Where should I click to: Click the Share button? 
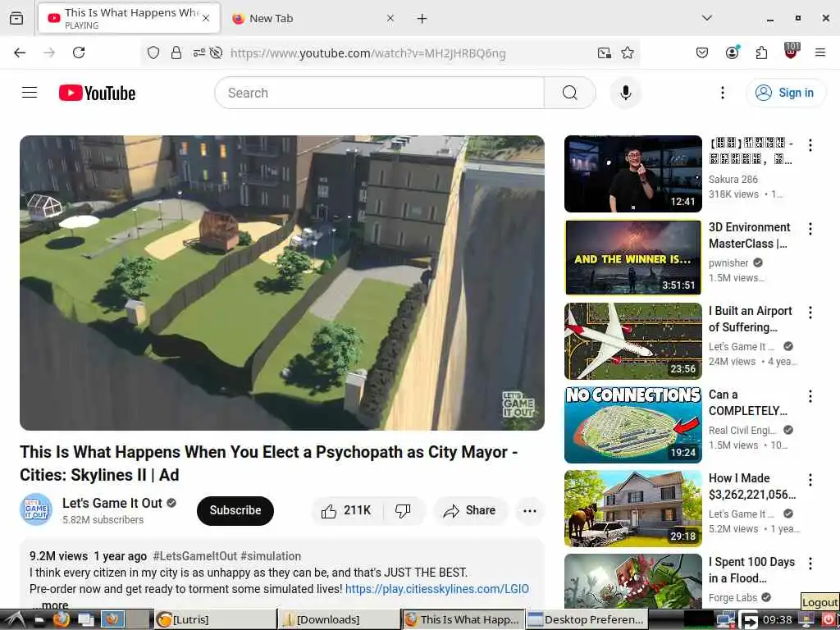click(x=470, y=510)
